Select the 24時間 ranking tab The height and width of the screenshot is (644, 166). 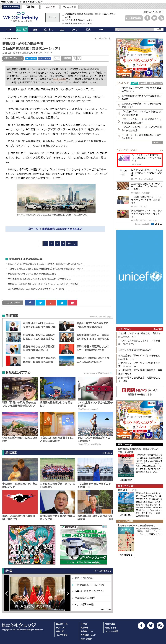pos(143,83)
